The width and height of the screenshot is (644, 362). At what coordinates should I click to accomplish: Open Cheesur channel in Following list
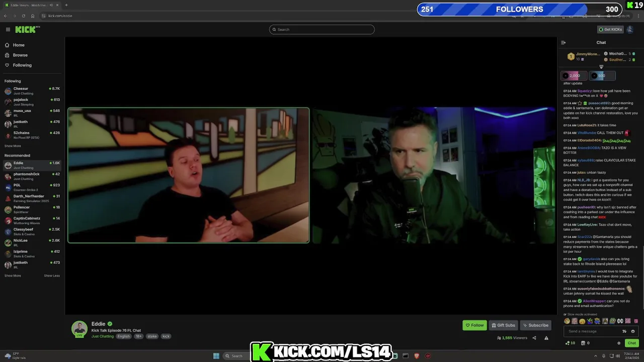pyautogui.click(x=32, y=91)
